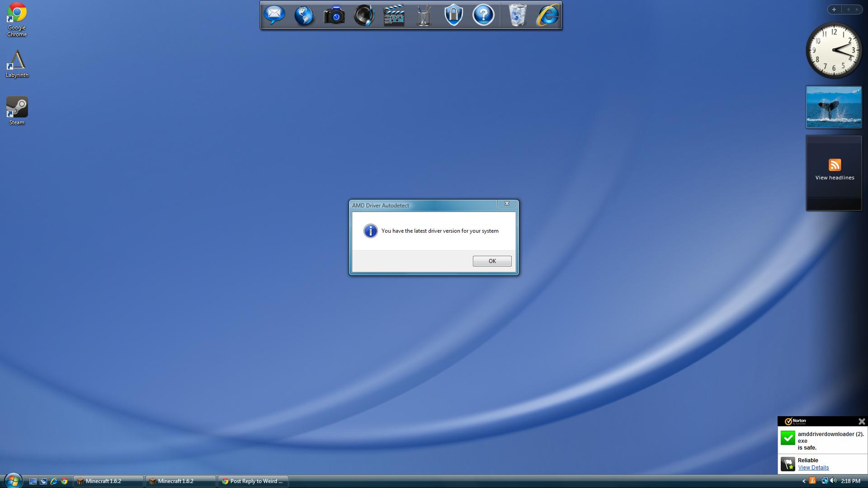The width and height of the screenshot is (868, 488).
Task: Switch to first Minecraft 1.6.2 taskbar window
Action: click(x=108, y=481)
